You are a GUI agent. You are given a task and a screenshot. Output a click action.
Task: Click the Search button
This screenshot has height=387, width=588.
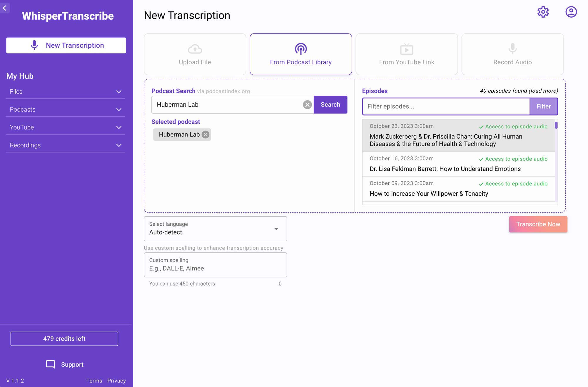pyautogui.click(x=330, y=105)
